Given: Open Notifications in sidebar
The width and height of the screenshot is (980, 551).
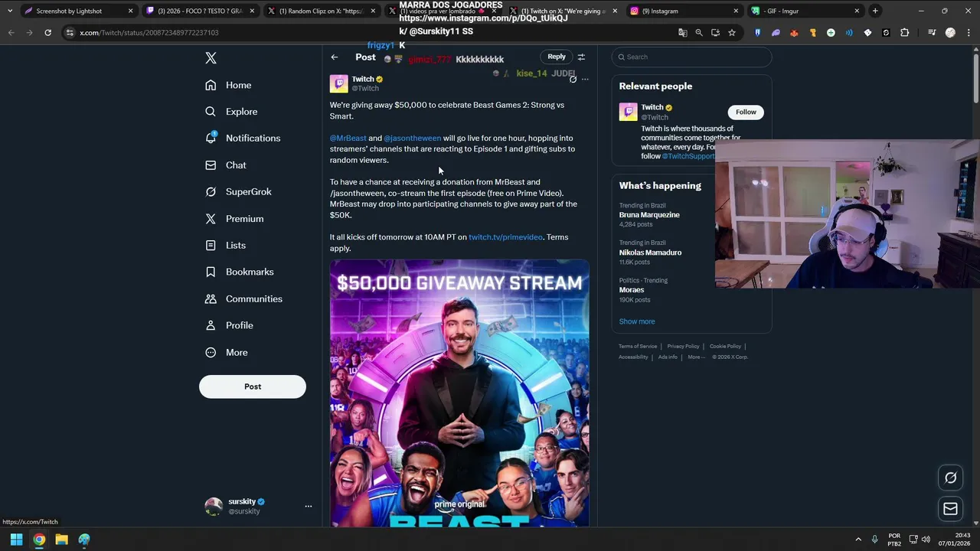Looking at the screenshot, I should (x=243, y=139).
